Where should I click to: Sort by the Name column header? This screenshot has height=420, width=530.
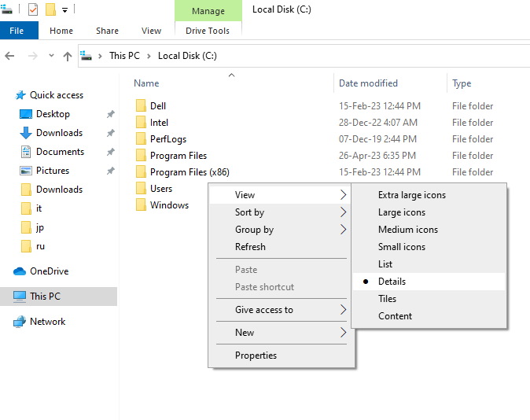146,83
